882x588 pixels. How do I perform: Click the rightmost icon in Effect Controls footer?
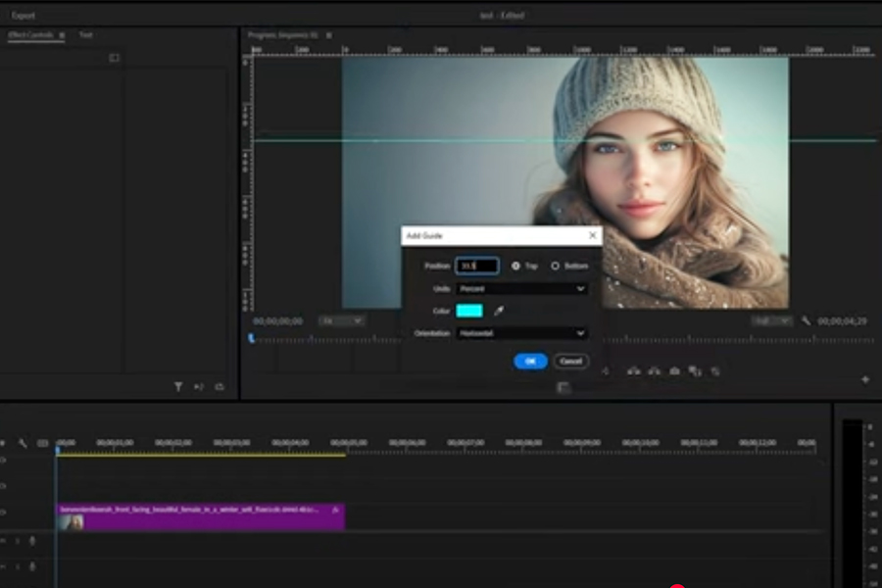(220, 386)
